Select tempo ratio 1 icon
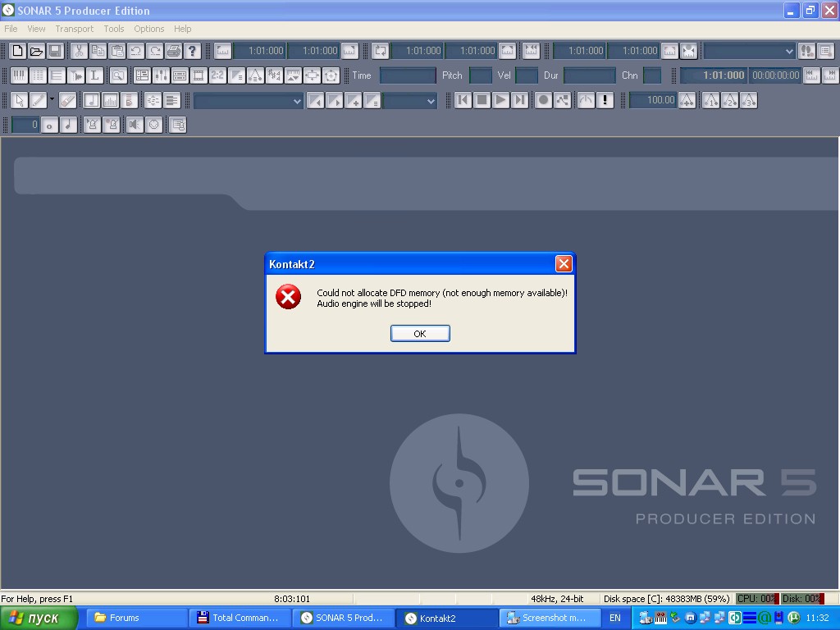 pyautogui.click(x=711, y=100)
